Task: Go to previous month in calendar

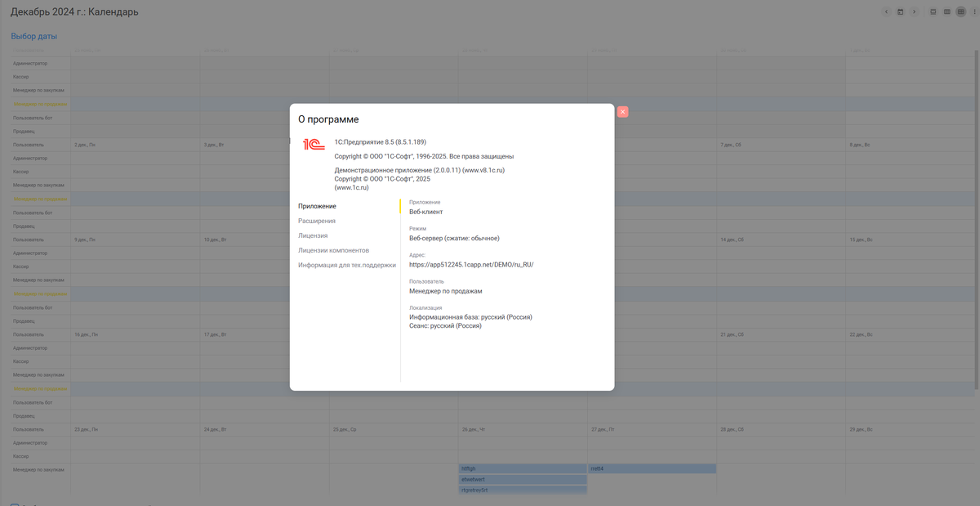Action: click(887, 11)
